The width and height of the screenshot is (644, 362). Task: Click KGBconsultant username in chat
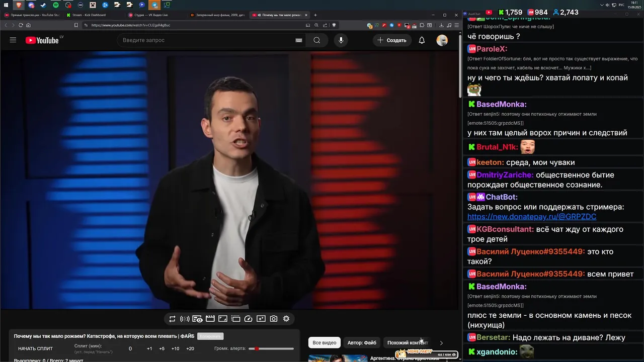coord(505,229)
